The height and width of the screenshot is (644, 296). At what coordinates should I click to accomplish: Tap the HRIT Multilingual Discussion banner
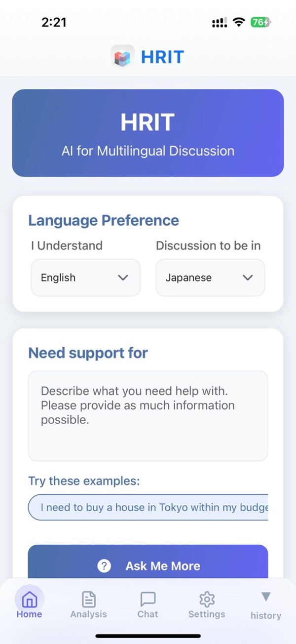(148, 133)
